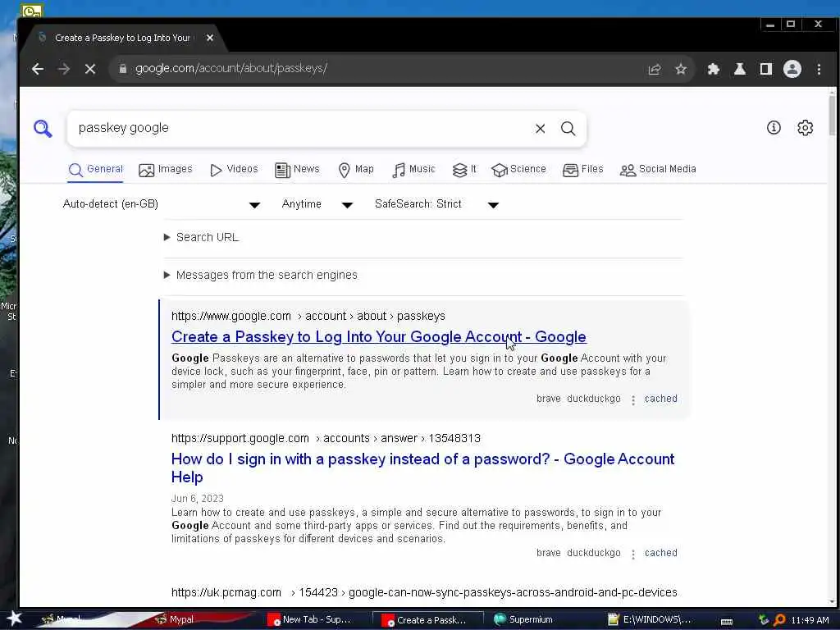Open the browser three-dot menu
Viewport: 840px width, 630px height.
[x=819, y=69]
